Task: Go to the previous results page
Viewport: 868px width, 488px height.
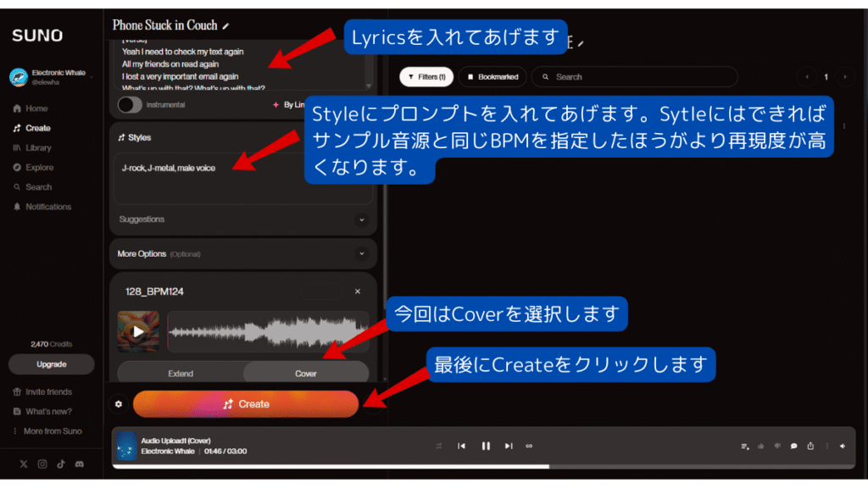Action: [807, 77]
